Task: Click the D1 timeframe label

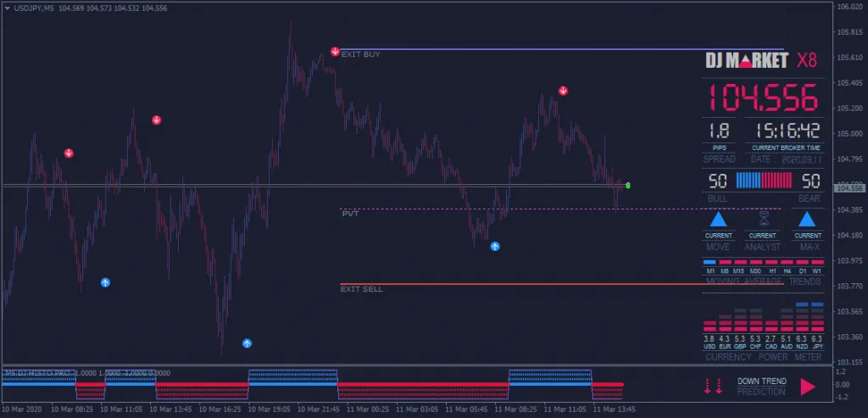Action: click(802, 271)
